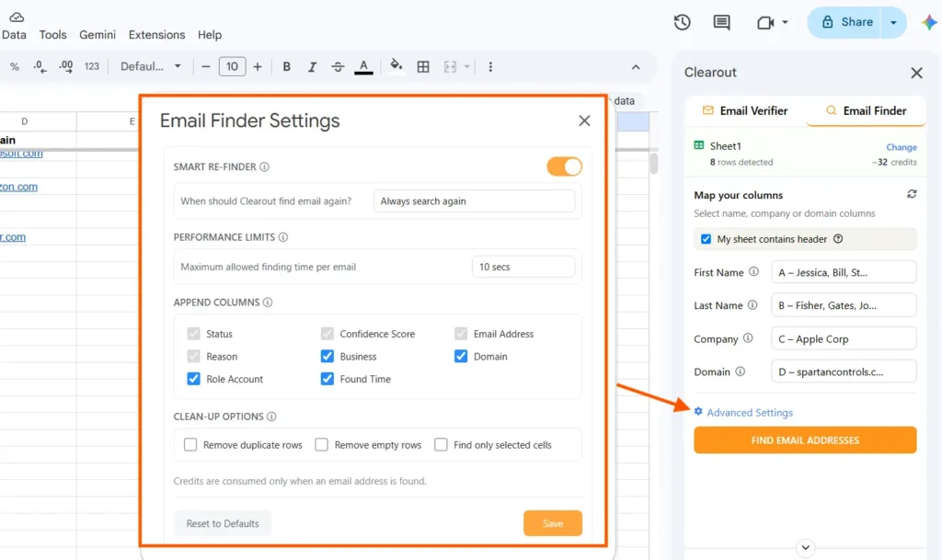Click the cloud save status icon
This screenshot has height=560, width=942.
17,17
